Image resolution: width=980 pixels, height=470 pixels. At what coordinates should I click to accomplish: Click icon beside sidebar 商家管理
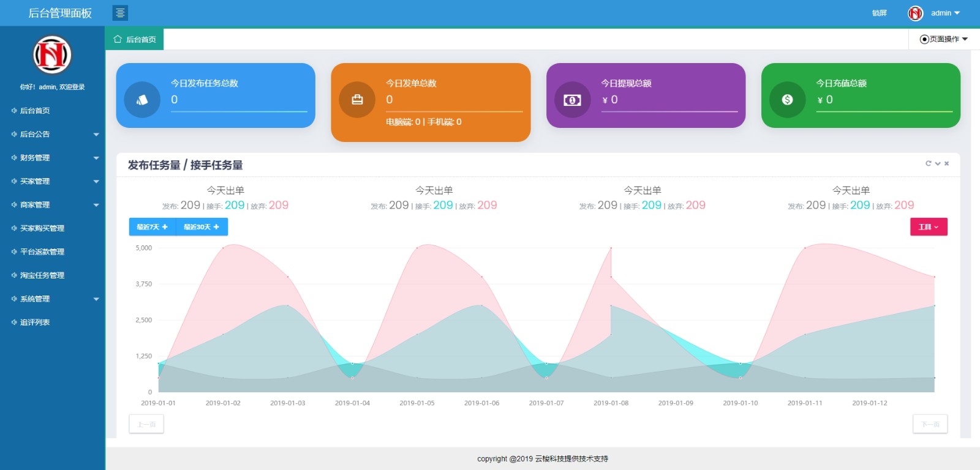click(x=14, y=205)
